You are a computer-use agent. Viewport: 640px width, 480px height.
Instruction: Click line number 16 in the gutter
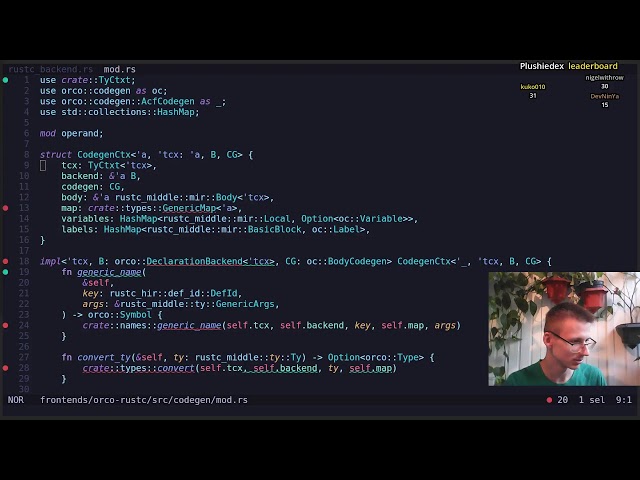24,240
